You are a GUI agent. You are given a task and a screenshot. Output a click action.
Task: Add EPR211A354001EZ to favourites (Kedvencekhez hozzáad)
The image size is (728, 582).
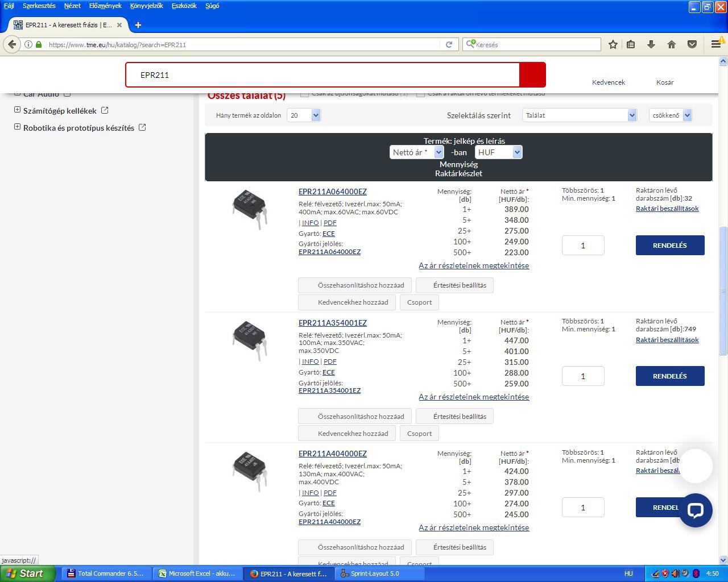coord(347,434)
